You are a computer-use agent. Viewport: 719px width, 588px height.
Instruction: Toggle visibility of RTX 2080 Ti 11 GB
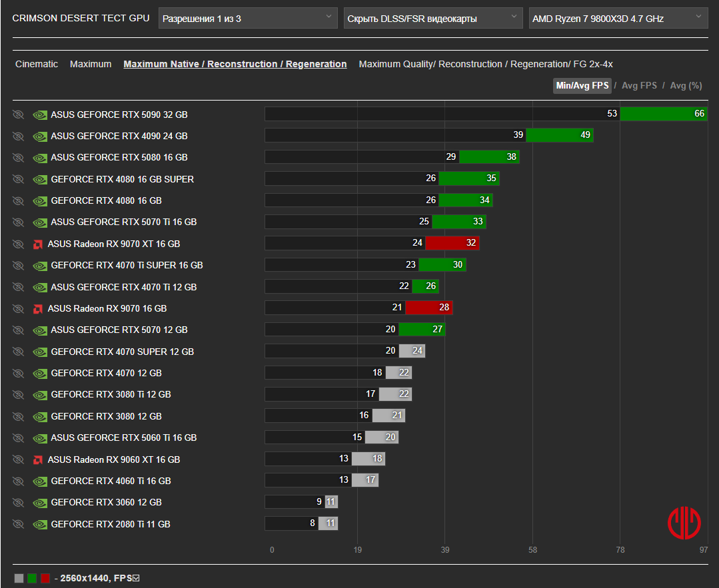[x=19, y=524]
